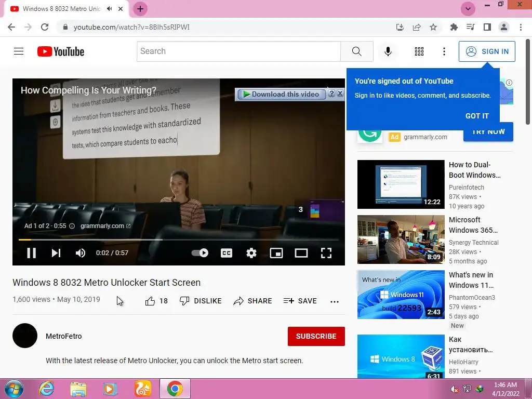Screen dimensions: 532x399
Task: Reload the page
Action: 45,27
